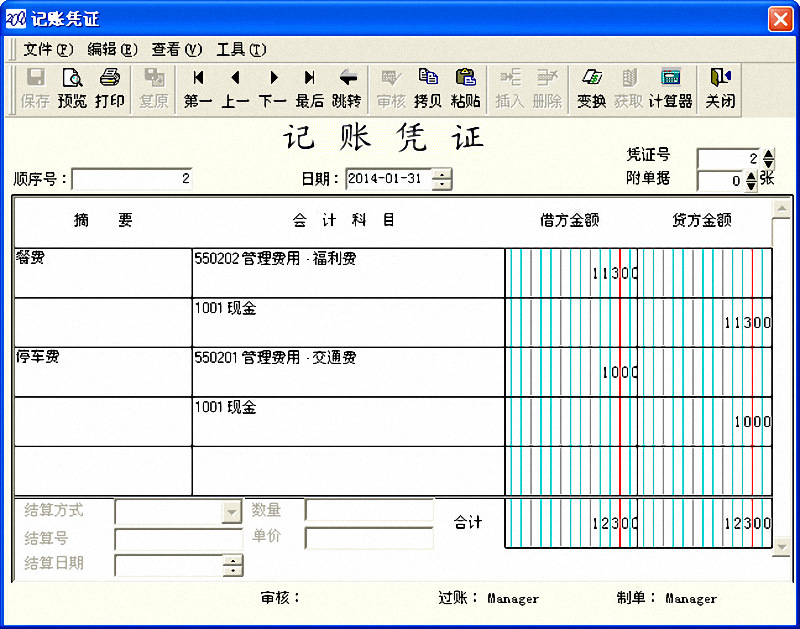
Task: Click the 贷方金额 column header
Action: (702, 220)
